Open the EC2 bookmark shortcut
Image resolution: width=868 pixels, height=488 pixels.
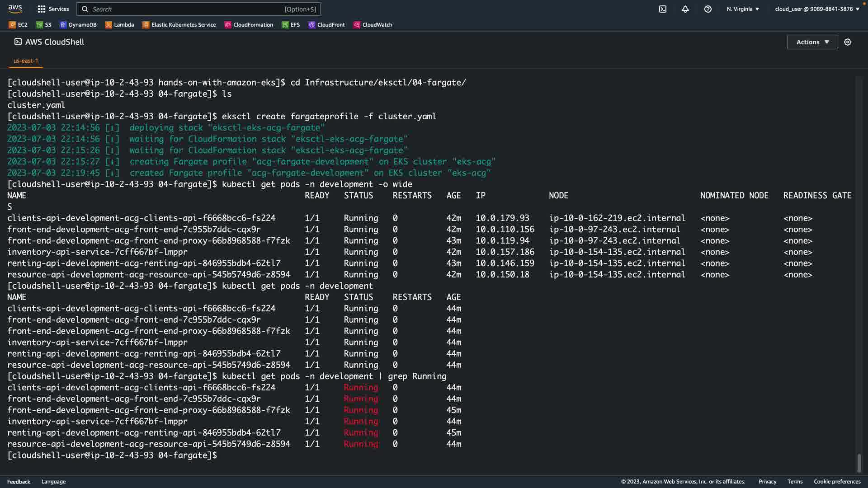coord(18,25)
